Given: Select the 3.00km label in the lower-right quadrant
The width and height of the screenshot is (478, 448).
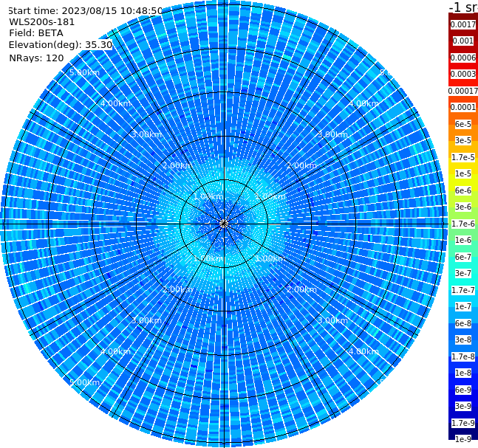Looking at the screenshot, I should [x=332, y=320].
